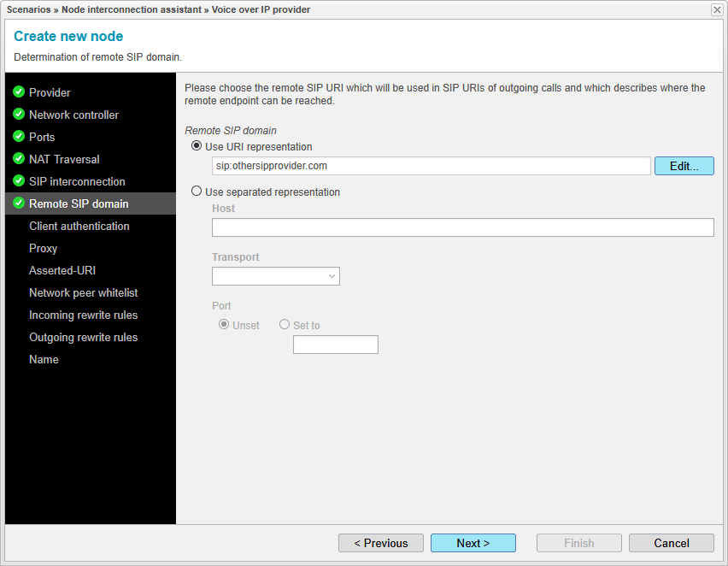
Task: Select Use URI representation option
Action: [197, 146]
